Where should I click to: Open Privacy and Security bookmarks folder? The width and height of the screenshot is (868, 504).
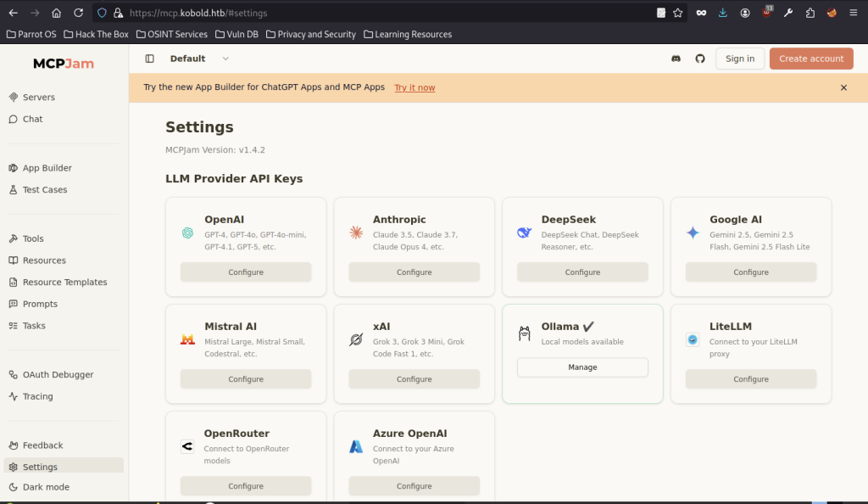click(311, 34)
